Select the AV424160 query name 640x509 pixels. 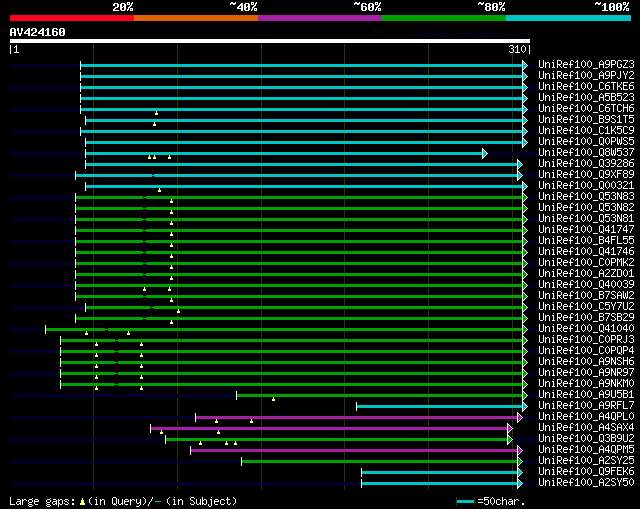38,32
